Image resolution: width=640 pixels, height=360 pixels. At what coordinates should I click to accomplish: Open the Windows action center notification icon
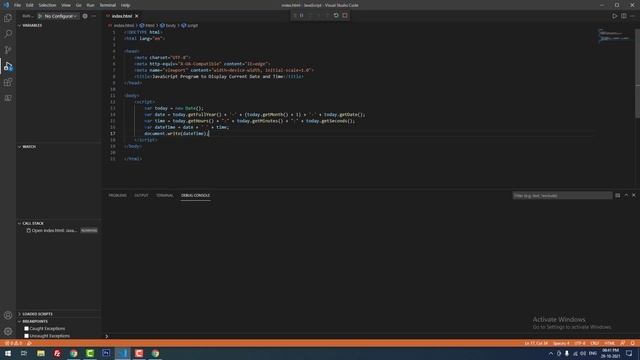[x=629, y=353]
